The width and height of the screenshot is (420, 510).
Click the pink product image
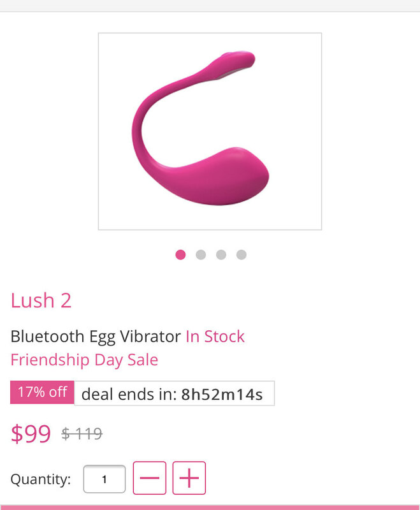click(210, 131)
